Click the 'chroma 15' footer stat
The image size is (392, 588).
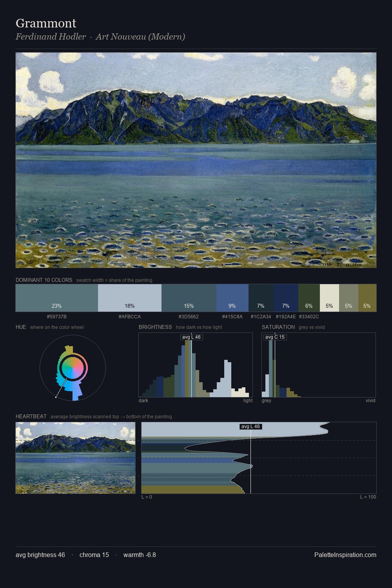[x=94, y=555]
